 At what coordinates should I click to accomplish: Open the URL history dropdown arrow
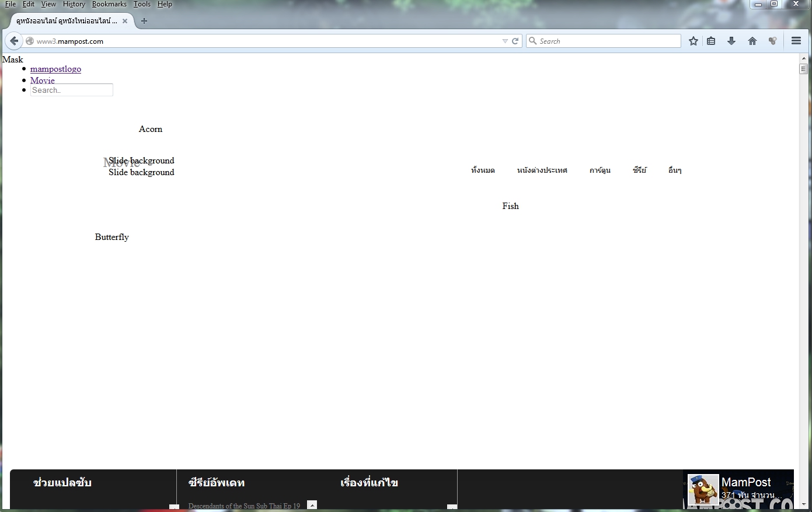(505, 41)
